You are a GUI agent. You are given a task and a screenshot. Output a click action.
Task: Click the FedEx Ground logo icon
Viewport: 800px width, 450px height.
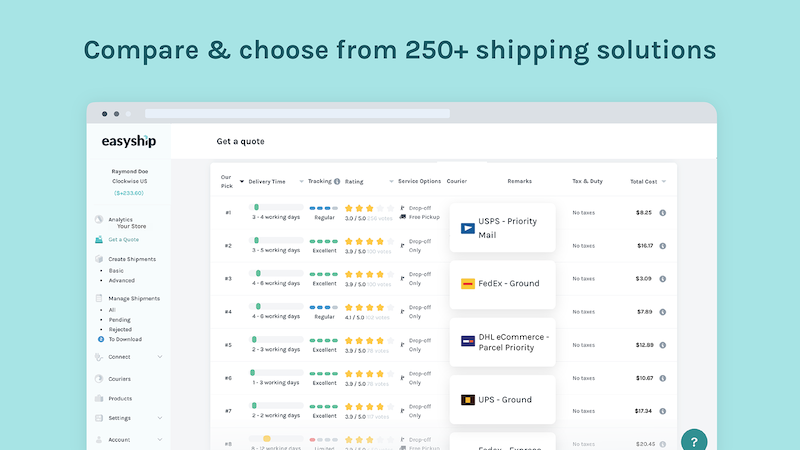coord(467,284)
